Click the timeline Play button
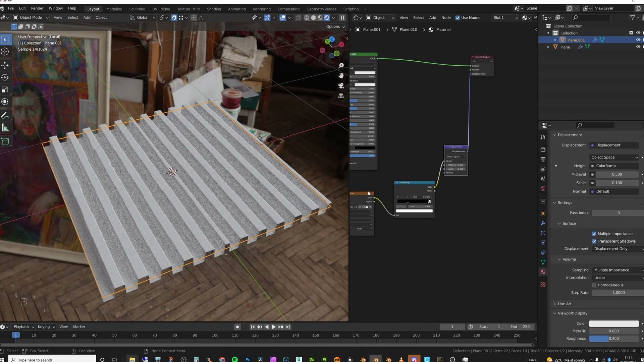The image size is (644, 362). coord(273,327)
